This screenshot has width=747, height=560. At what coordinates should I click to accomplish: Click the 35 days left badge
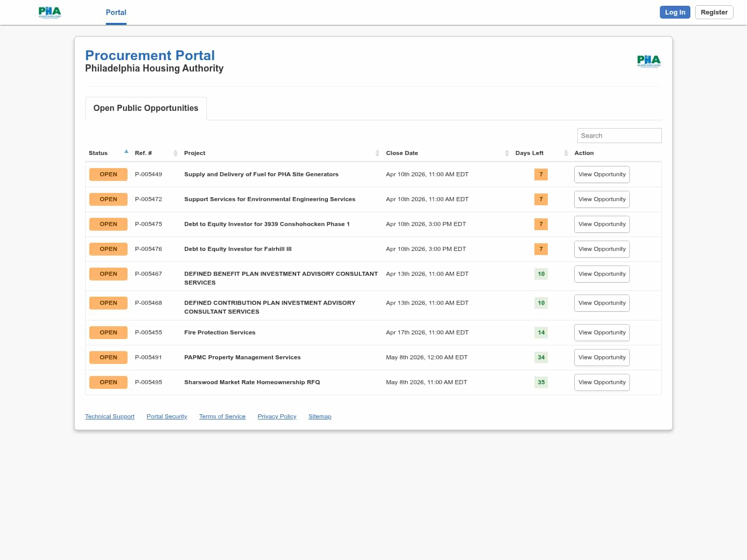[x=541, y=382]
